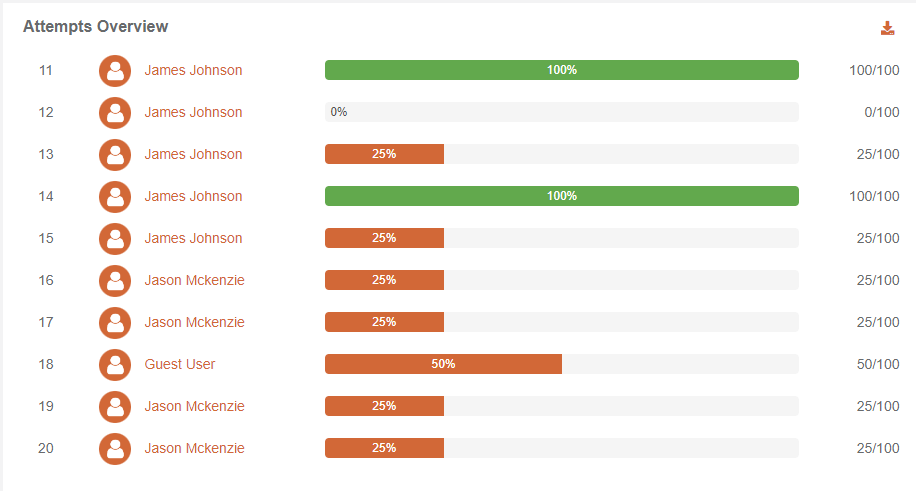Click the 25% progress bar for attempt 15
The image size is (916, 491).
(x=384, y=239)
